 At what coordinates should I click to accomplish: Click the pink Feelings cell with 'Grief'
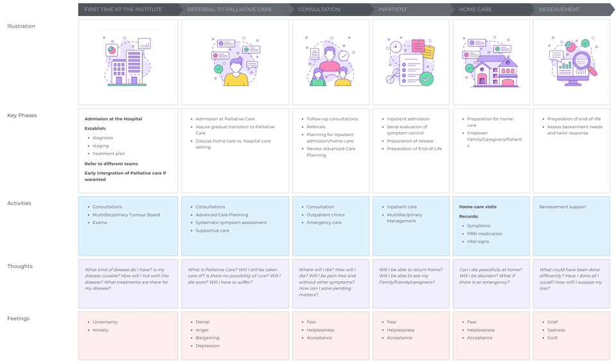point(571,336)
